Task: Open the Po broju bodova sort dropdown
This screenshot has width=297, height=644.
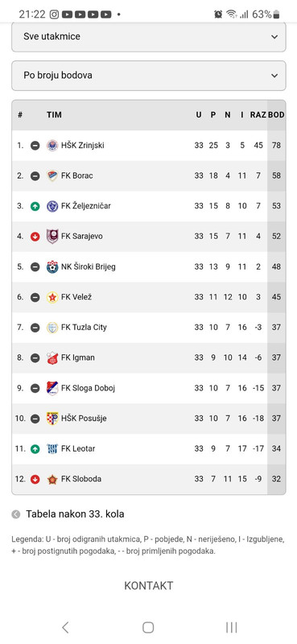Action: 149,76
